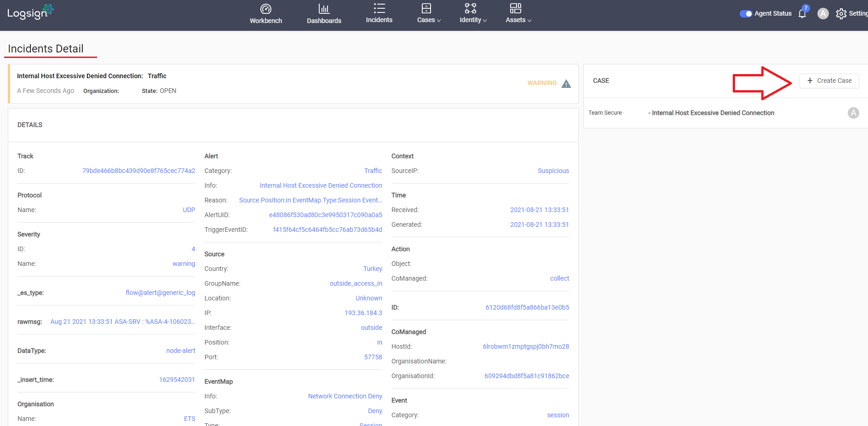Click the Interface value outside
Viewport: 868px width, 426px height.
(x=371, y=328)
